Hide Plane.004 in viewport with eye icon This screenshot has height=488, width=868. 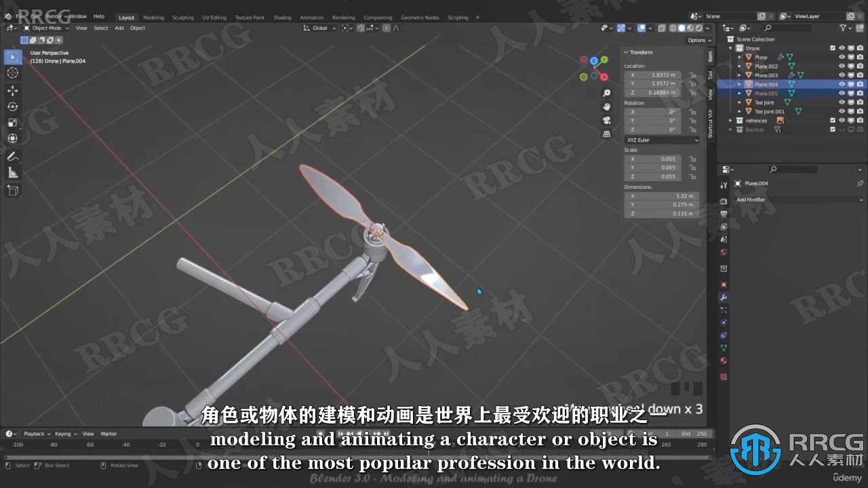[x=842, y=84]
